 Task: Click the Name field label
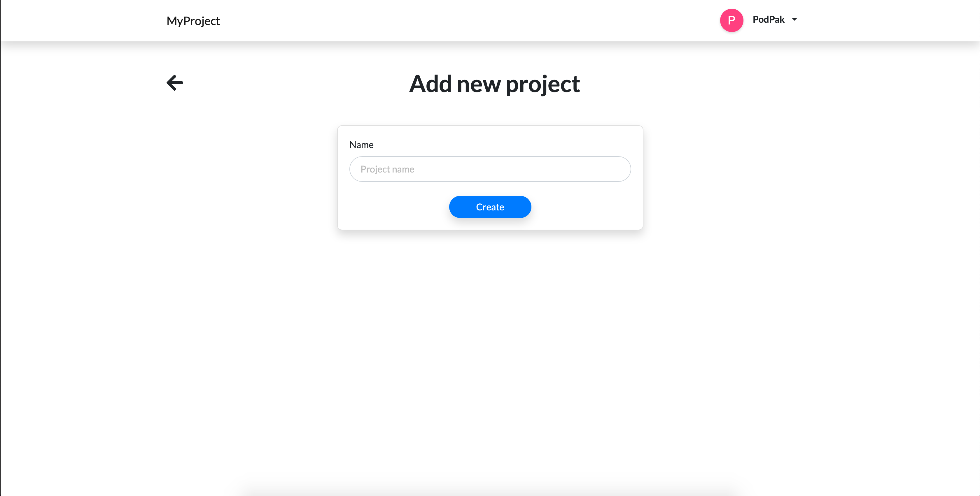point(361,145)
